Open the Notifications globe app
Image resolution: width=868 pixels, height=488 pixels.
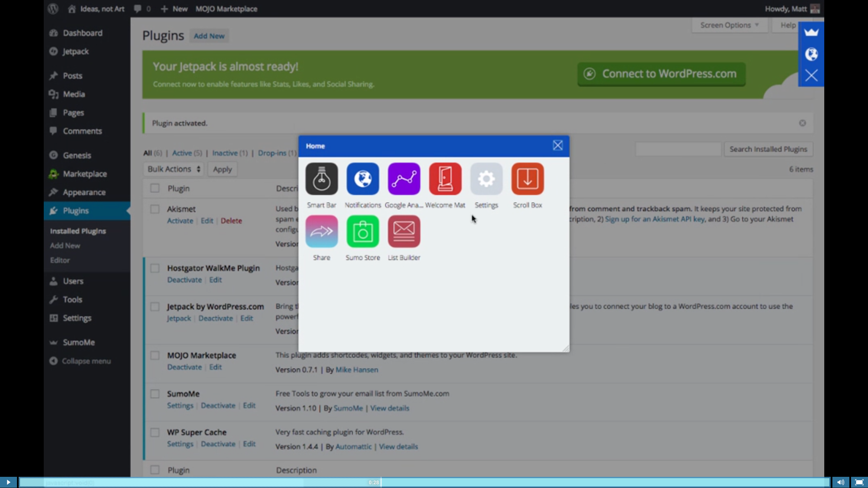tap(362, 179)
